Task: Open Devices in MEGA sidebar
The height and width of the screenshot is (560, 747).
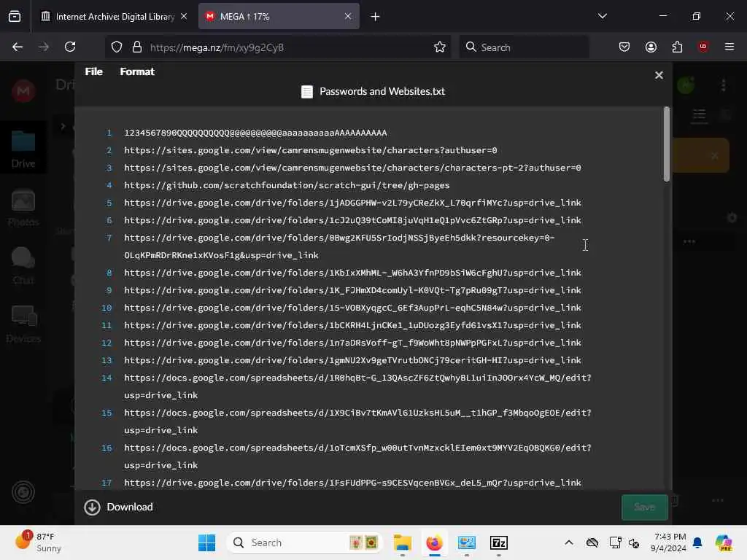Action: coord(23,324)
